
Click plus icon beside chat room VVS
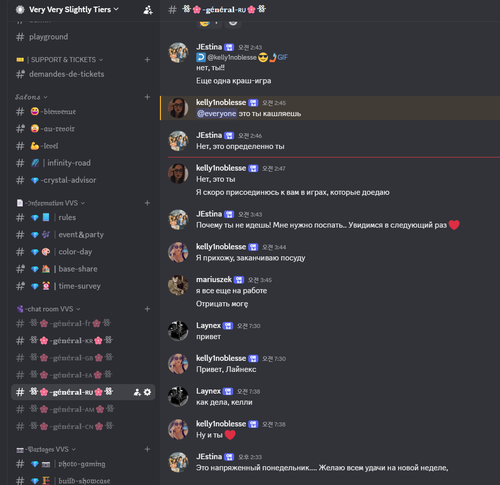point(147,309)
